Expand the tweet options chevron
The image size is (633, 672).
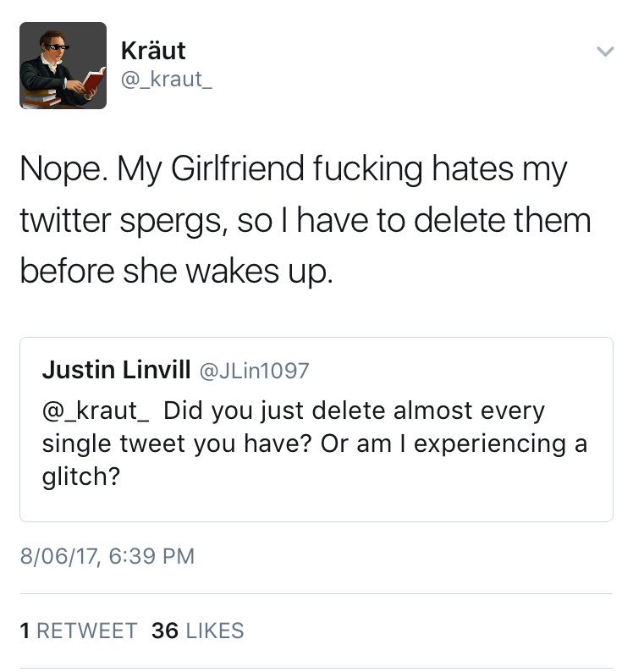(x=605, y=52)
